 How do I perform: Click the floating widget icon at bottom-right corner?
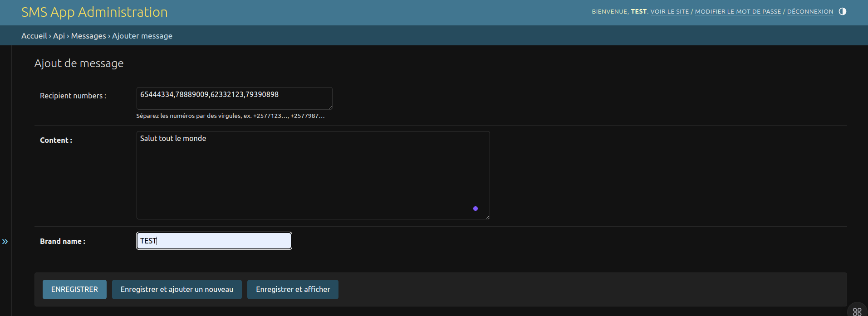(x=857, y=311)
